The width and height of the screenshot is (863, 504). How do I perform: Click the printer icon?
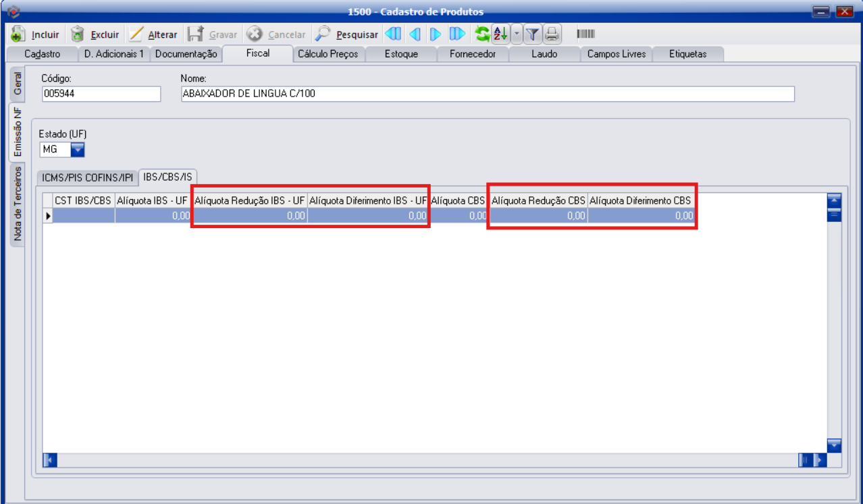[x=552, y=34]
